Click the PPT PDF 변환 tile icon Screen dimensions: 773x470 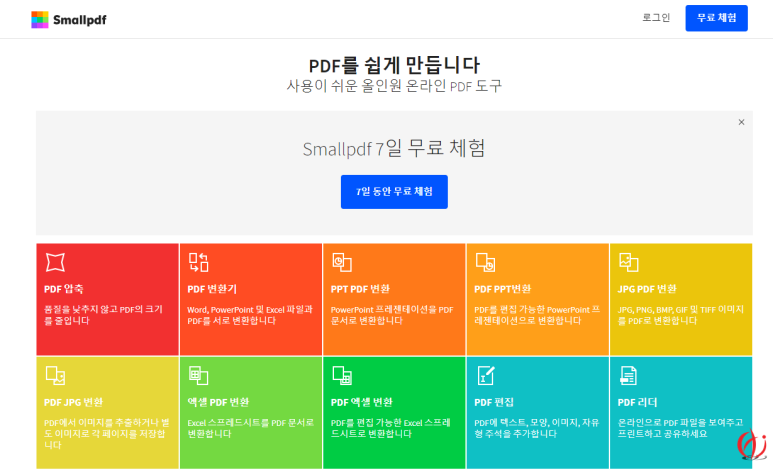coord(342,262)
